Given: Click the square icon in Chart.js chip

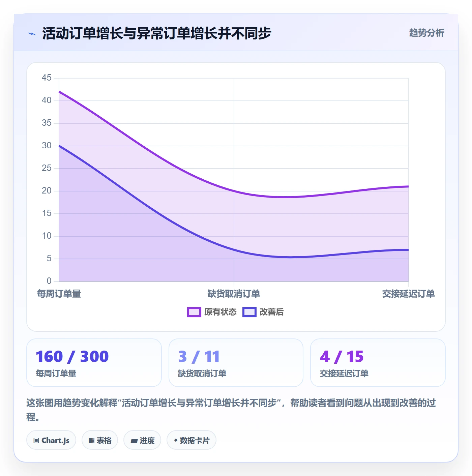Looking at the screenshot, I should click(36, 440).
